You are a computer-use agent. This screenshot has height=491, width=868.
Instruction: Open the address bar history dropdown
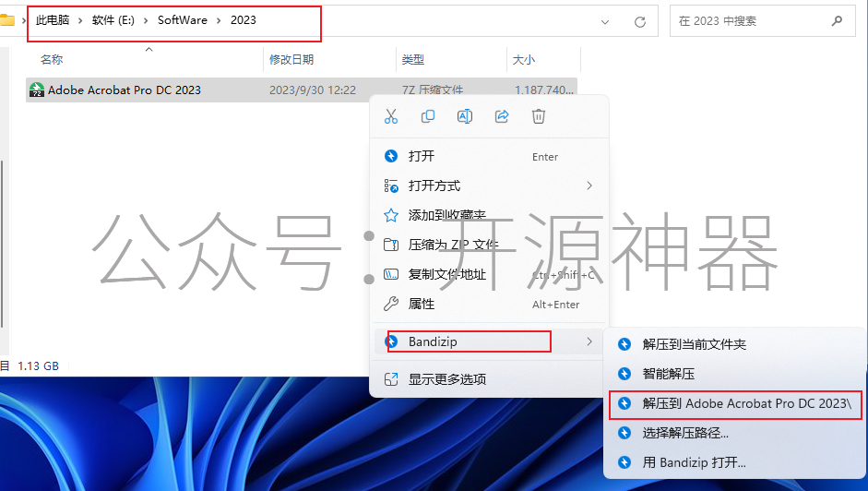(605, 21)
